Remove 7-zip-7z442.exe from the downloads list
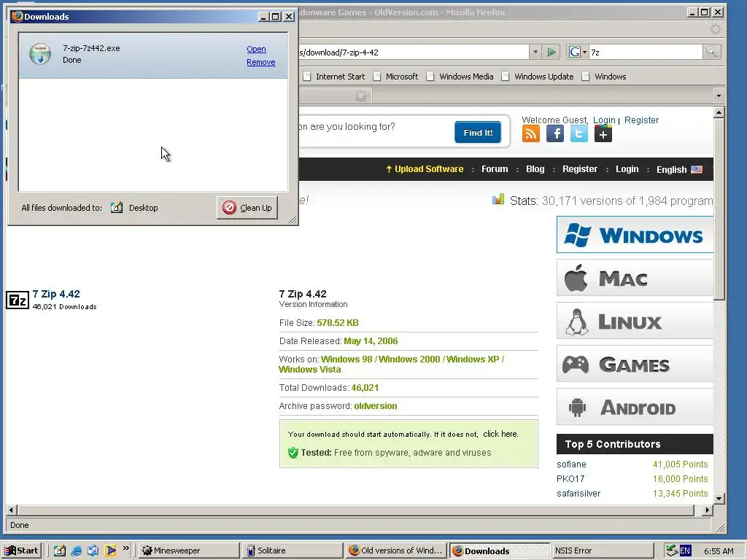Image resolution: width=747 pixels, height=560 pixels. point(261,62)
